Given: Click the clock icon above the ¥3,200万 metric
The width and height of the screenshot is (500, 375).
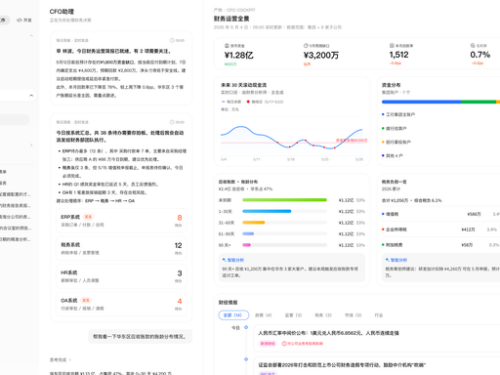Looking at the screenshot, I should point(306,46).
